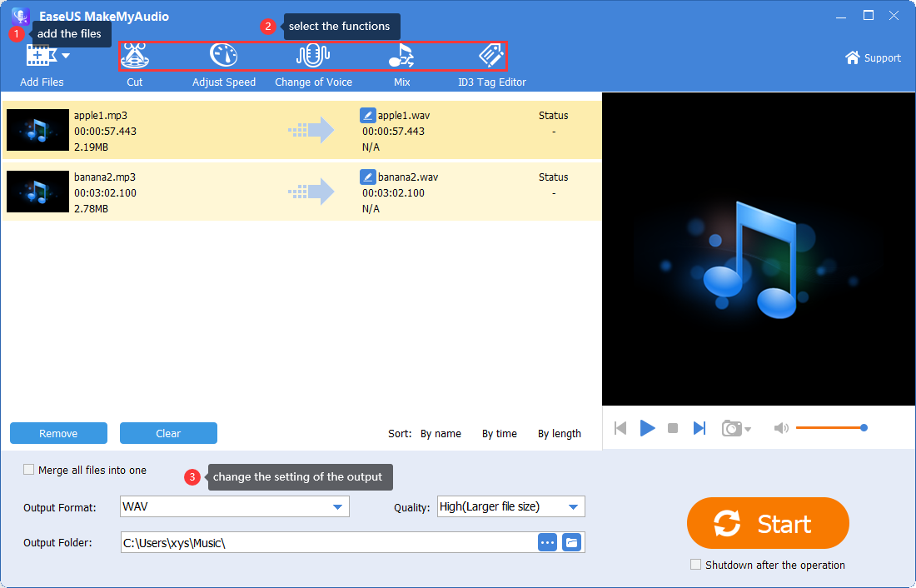This screenshot has height=588, width=916.
Task: Edit output name for banana2.wav
Action: [x=367, y=177]
